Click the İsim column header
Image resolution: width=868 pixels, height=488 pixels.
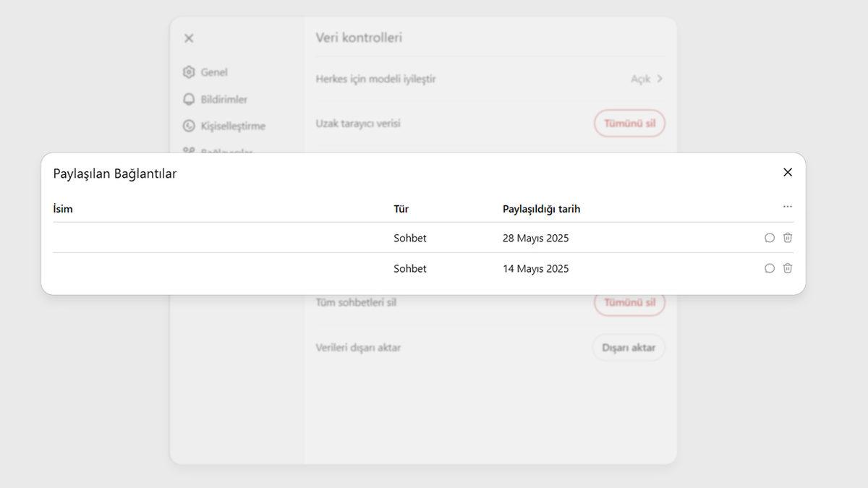tap(63, 208)
